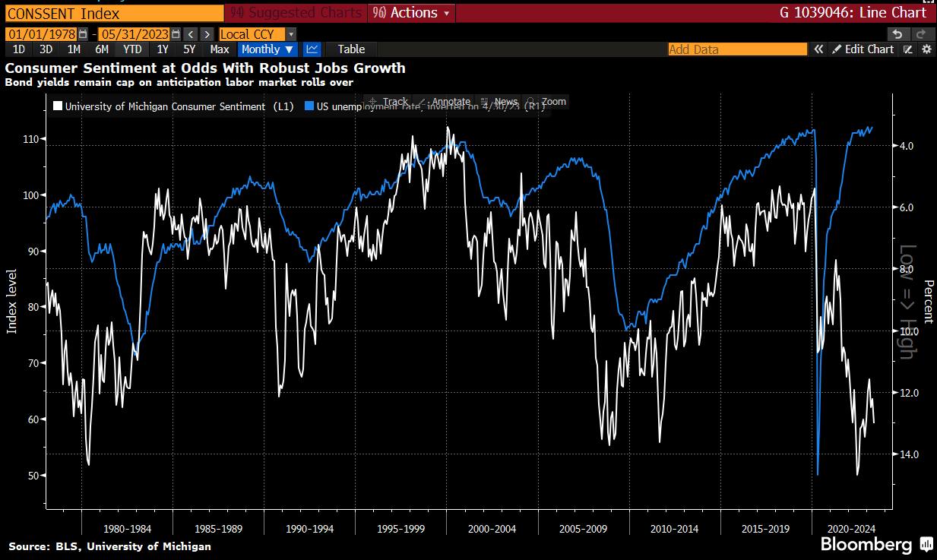Select the Max time range
This screenshot has width=937, height=560.
(x=220, y=49)
